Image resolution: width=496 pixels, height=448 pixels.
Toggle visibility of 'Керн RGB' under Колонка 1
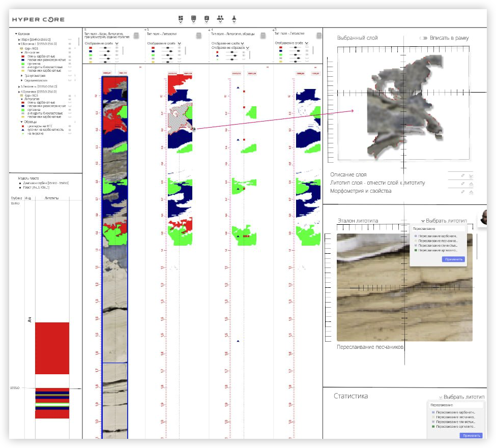click(70, 48)
